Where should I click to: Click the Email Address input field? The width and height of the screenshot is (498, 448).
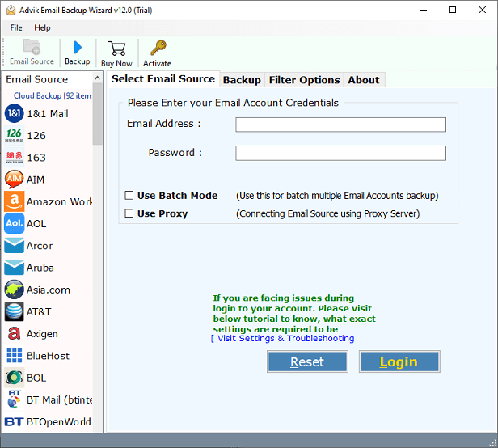(340, 125)
